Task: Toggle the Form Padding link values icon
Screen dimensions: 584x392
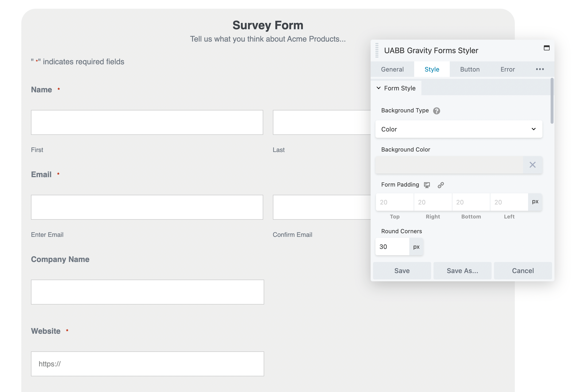Action: point(441,185)
